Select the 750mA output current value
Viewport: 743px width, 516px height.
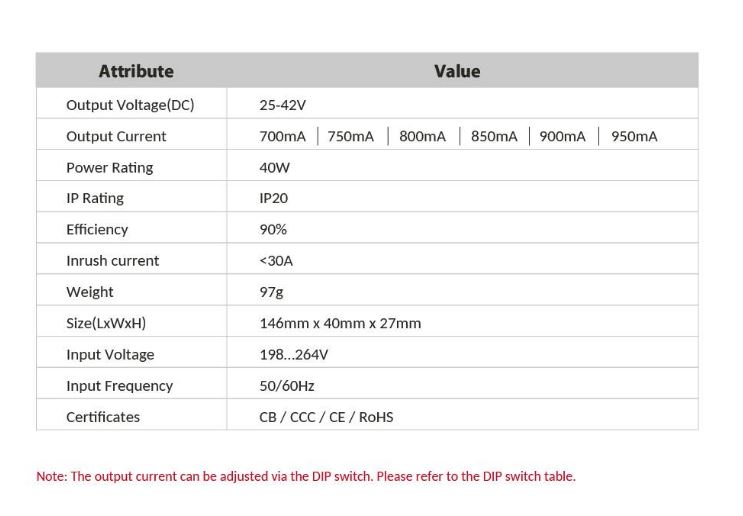(x=350, y=136)
